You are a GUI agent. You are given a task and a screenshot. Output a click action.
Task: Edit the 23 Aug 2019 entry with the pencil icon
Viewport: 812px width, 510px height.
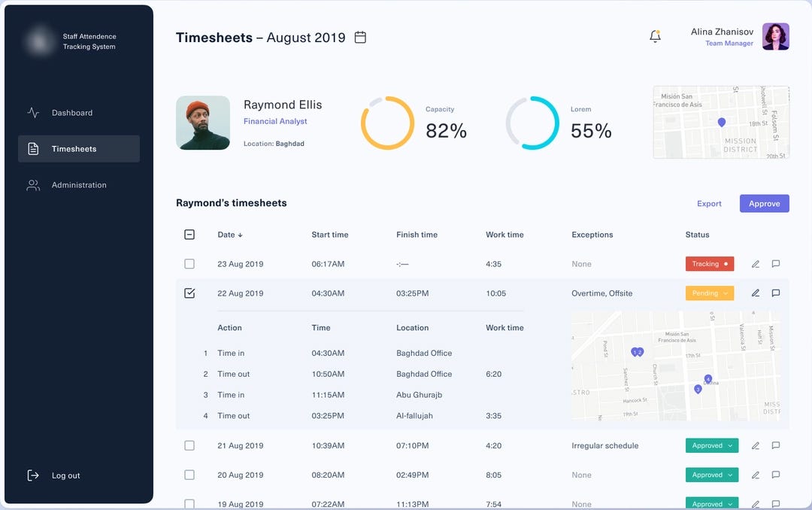coord(755,264)
